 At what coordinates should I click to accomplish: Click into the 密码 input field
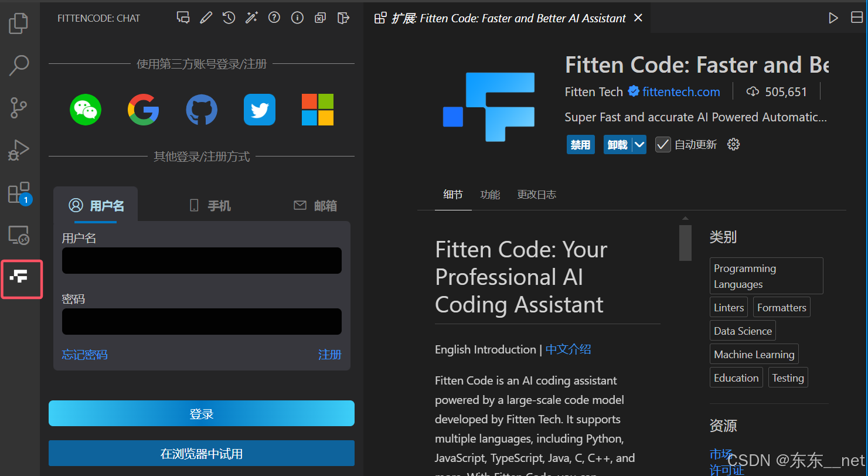coord(202,321)
